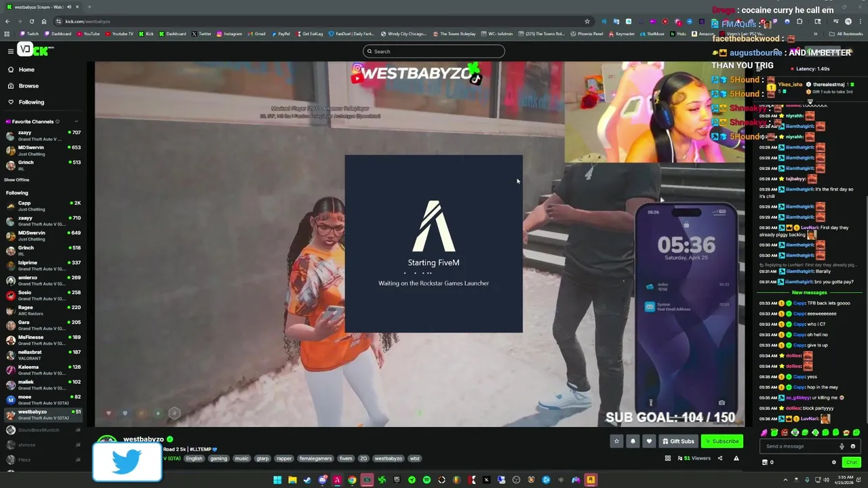This screenshot has width=868, height=488.
Task: Open the Gmail bookmark
Action: 257,34
